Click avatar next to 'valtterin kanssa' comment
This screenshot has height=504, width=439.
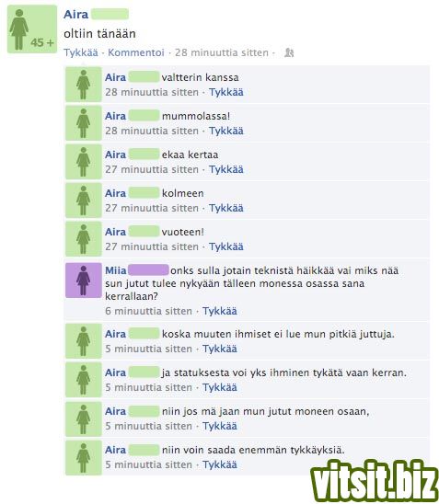[84, 85]
